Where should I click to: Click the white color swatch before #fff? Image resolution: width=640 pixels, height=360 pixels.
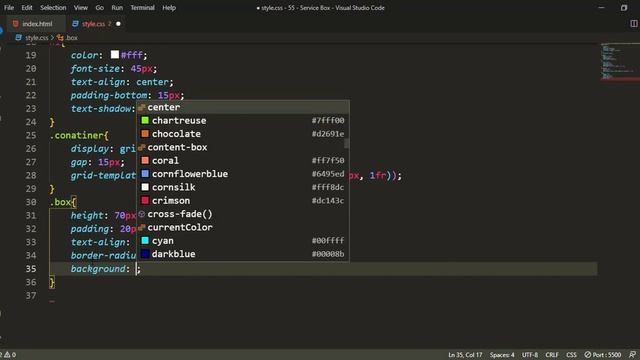point(115,55)
